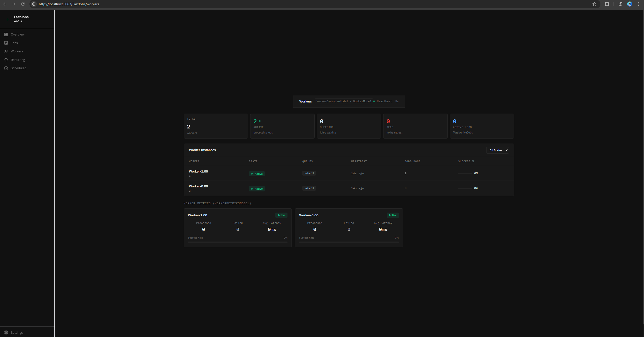
Task: Open the browser three-dot menu
Action: coord(639,4)
